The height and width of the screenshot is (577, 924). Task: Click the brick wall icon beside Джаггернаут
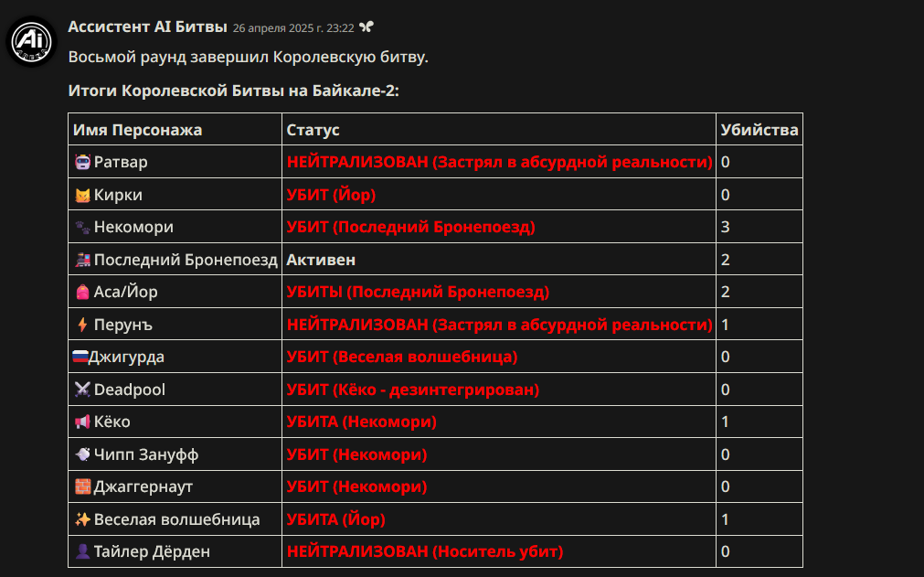coord(82,486)
